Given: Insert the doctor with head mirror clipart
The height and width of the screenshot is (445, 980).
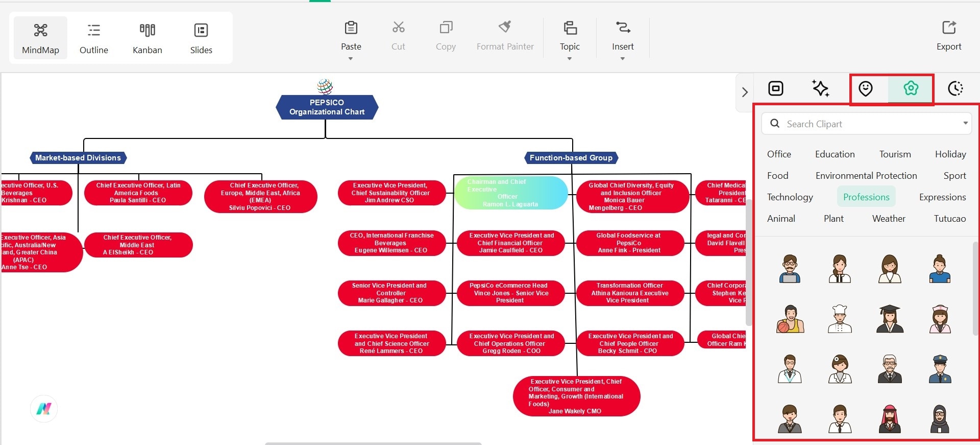Looking at the screenshot, I should (x=840, y=369).
